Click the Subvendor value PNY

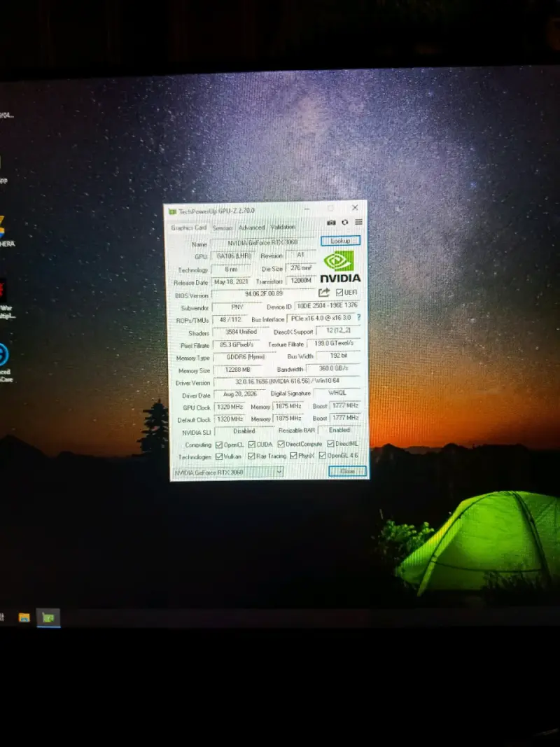click(237, 307)
